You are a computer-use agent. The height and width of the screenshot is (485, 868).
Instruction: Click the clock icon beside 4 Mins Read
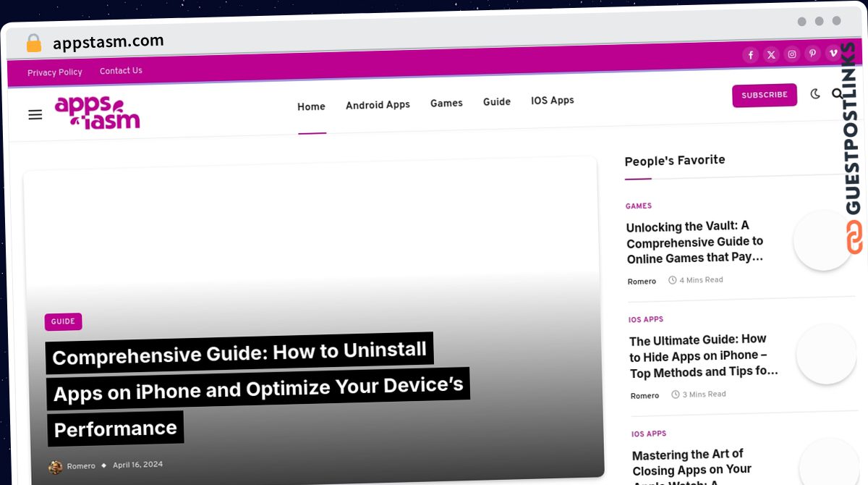tap(672, 280)
